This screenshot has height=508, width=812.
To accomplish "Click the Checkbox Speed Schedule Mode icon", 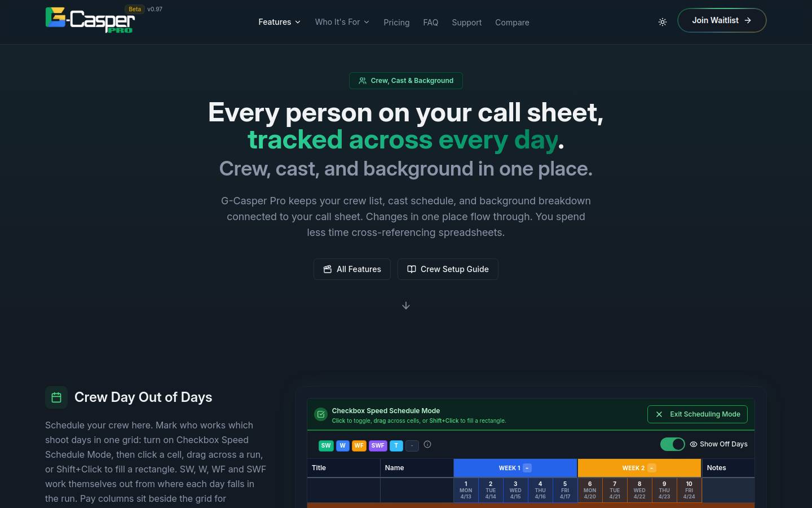I will pyautogui.click(x=321, y=415).
